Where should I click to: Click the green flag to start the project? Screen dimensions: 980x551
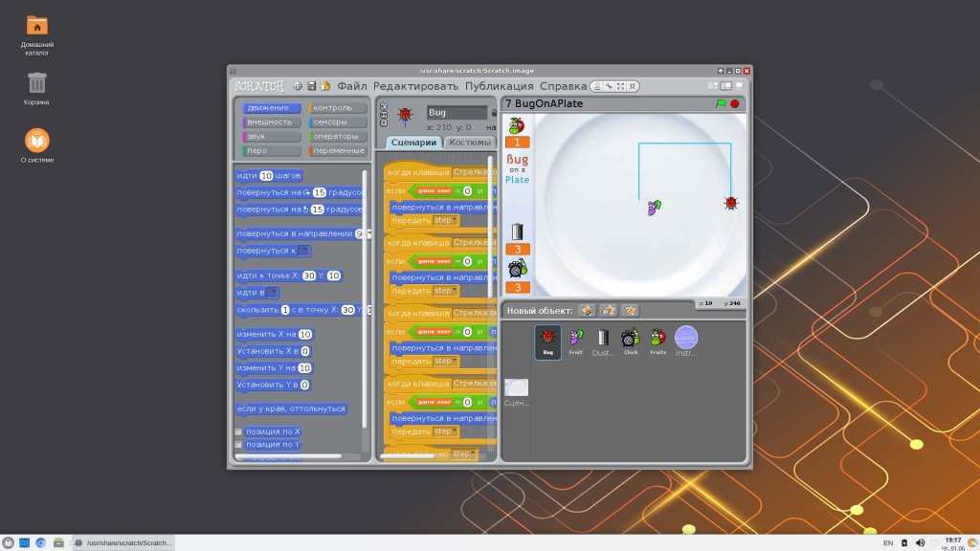[x=721, y=103]
